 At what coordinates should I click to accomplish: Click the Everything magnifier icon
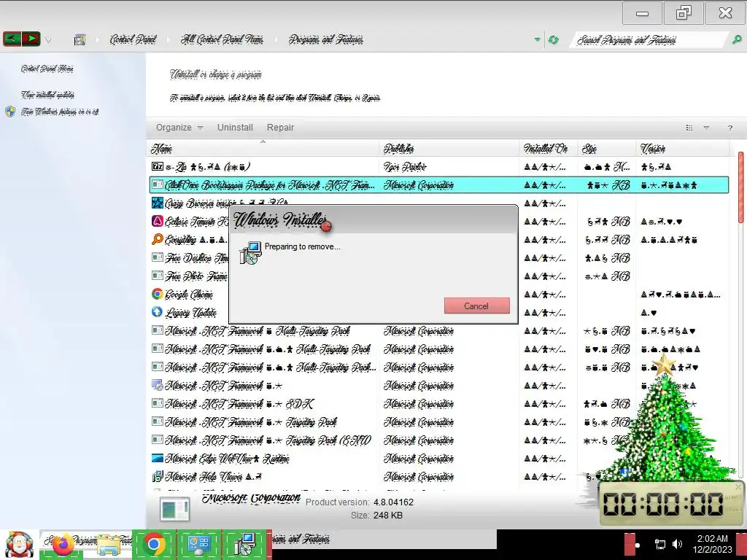pos(158,239)
